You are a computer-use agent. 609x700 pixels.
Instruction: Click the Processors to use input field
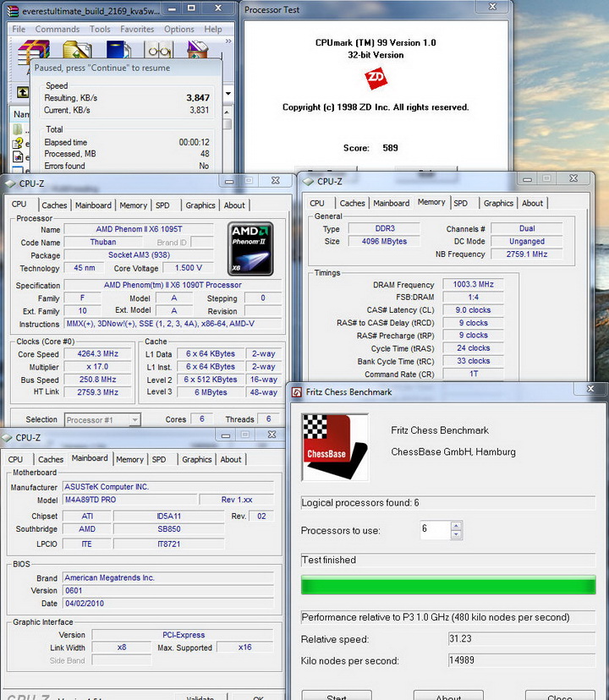click(x=436, y=530)
